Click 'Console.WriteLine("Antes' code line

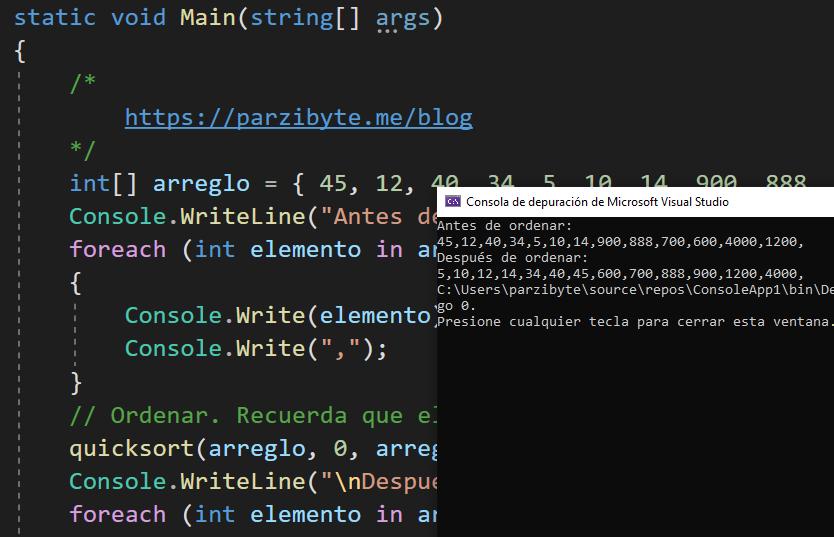(253, 217)
